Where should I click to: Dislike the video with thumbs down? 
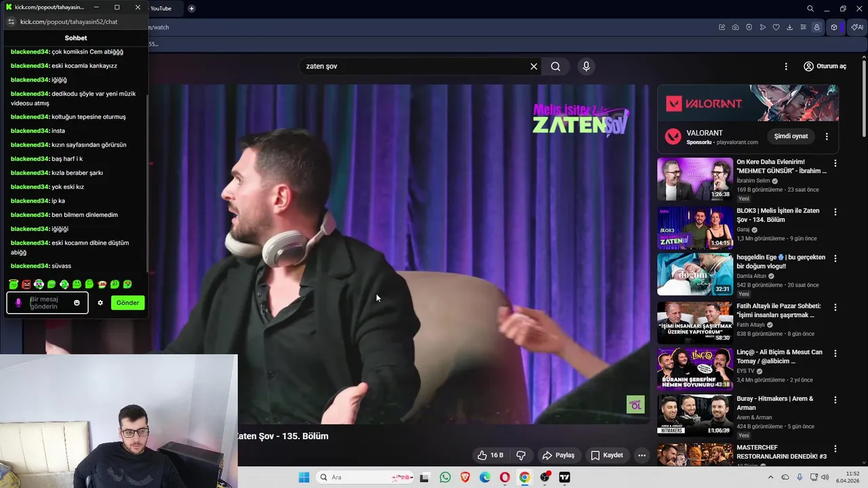coord(521,455)
